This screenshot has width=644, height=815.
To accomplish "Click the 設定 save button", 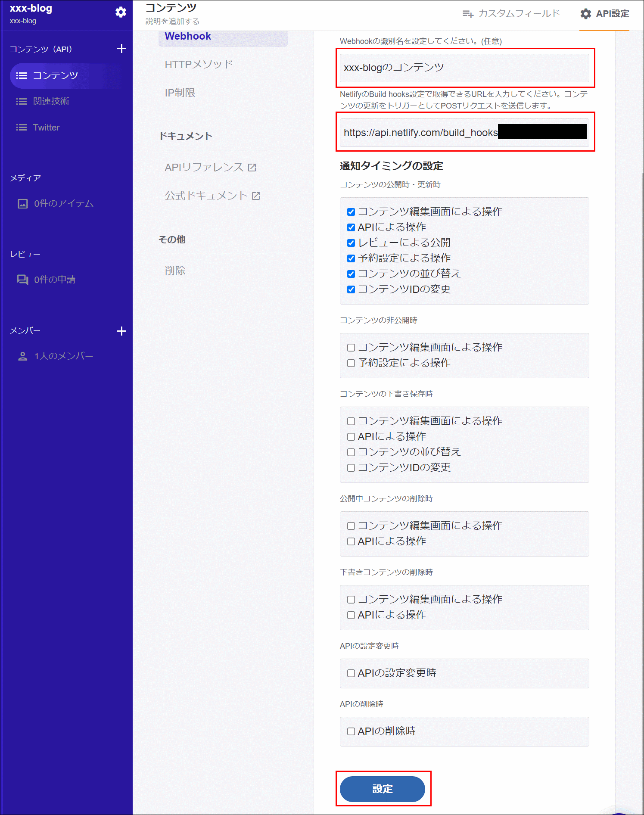I will 383,789.
